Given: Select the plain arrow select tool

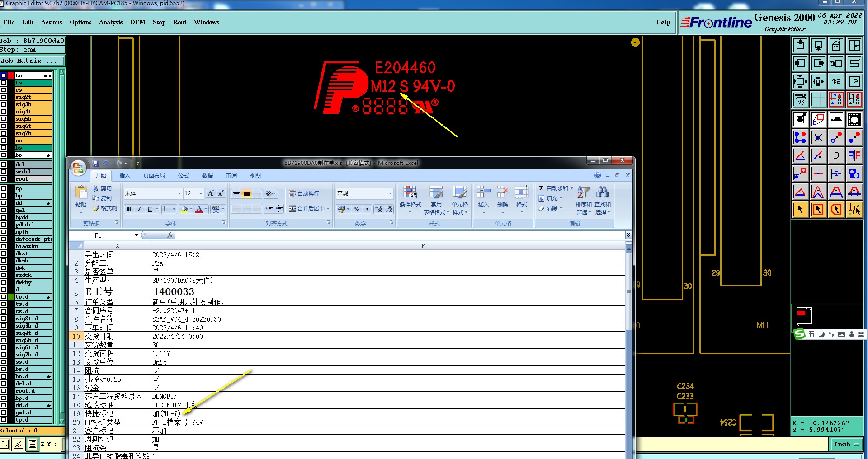Looking at the screenshot, I should [x=800, y=210].
